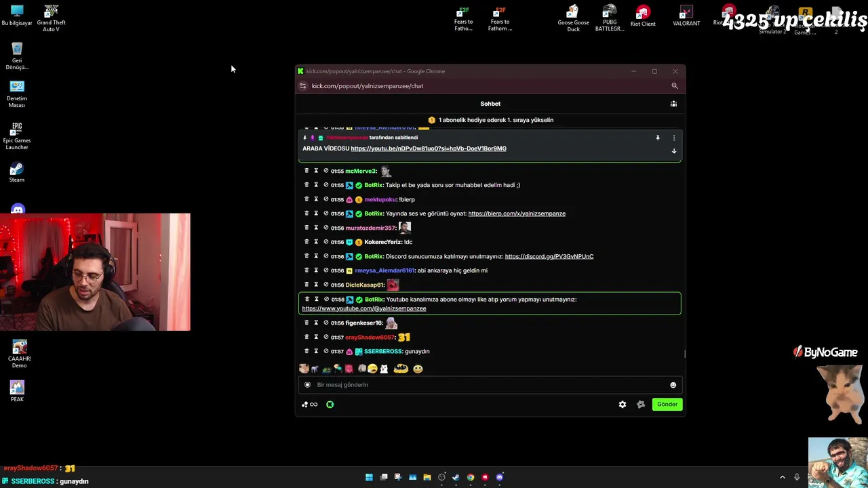
Task: Open the PUBG BATTLEGROUNDS desktop shortcut
Action: [610, 18]
